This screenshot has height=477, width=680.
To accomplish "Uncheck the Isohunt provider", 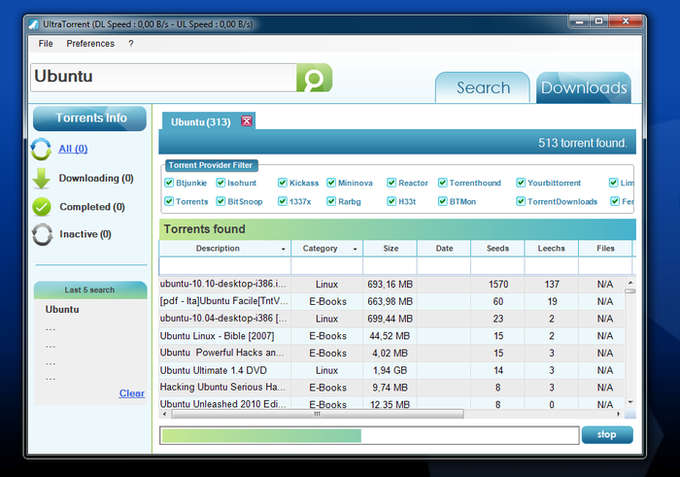I will [x=221, y=183].
